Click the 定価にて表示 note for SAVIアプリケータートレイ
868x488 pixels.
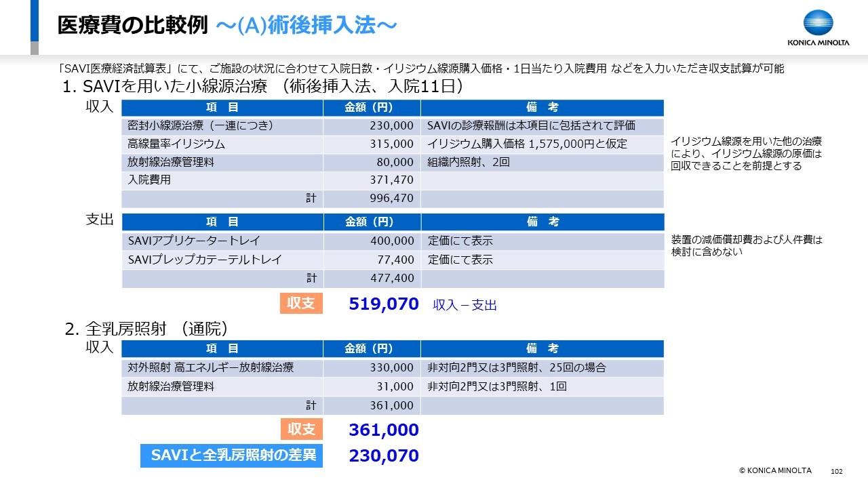[460, 241]
